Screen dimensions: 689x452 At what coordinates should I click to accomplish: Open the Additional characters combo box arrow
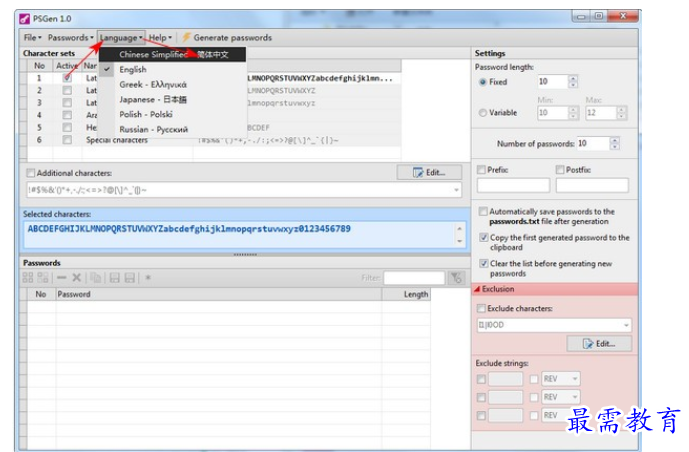[x=456, y=190]
